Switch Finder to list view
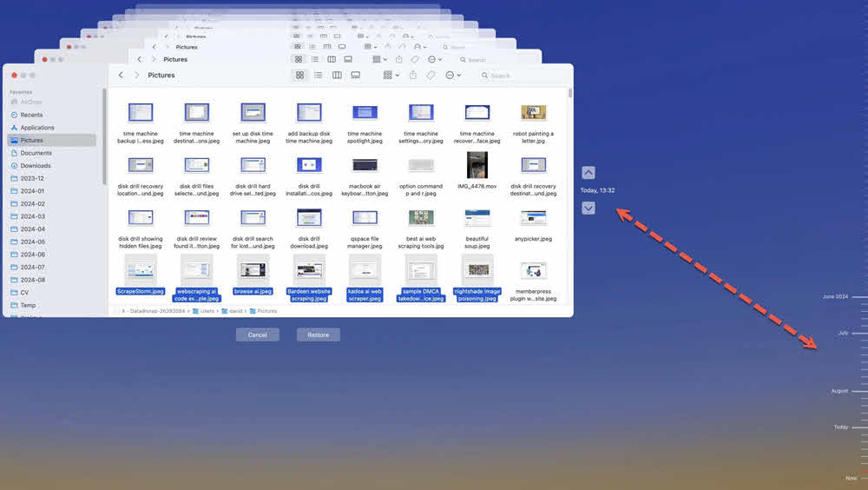 pos(319,75)
